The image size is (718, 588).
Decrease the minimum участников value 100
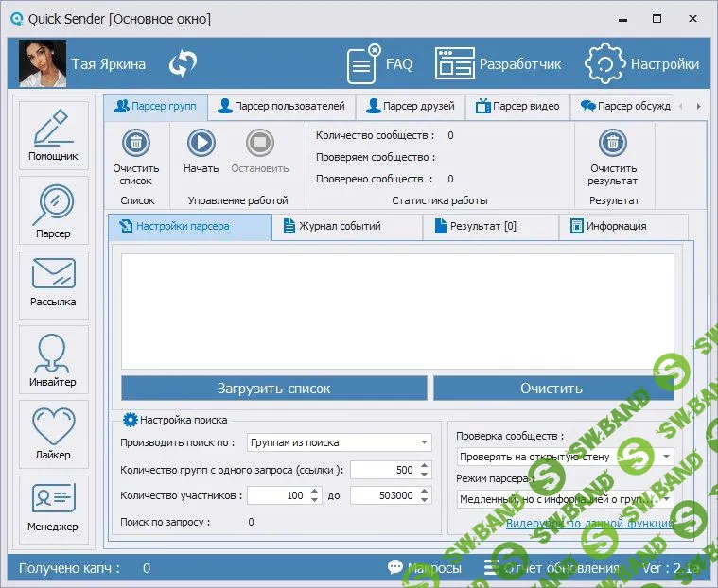pos(314,500)
